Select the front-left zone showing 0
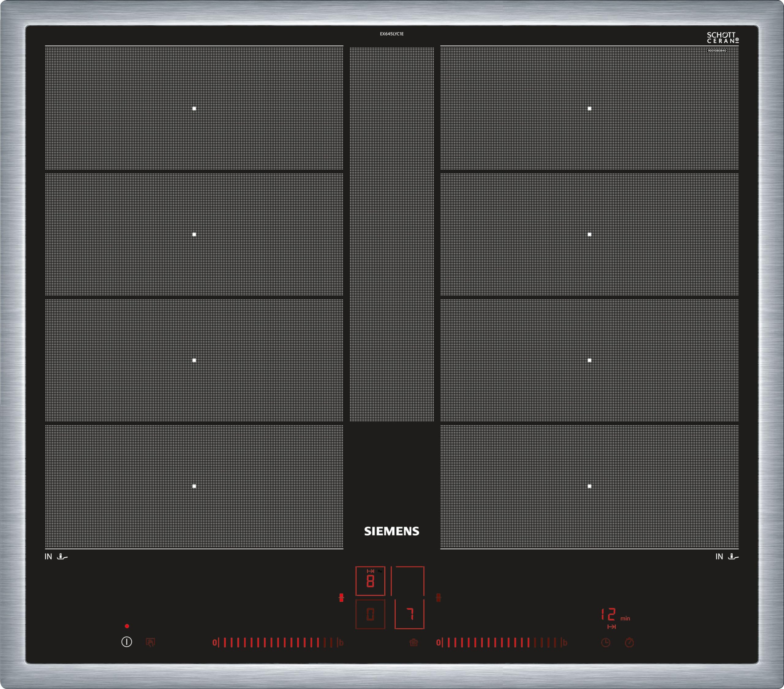This screenshot has width=784, height=689. point(370,614)
